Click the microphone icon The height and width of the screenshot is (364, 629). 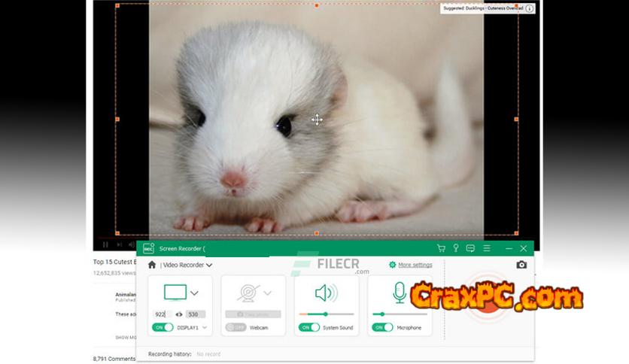400,293
